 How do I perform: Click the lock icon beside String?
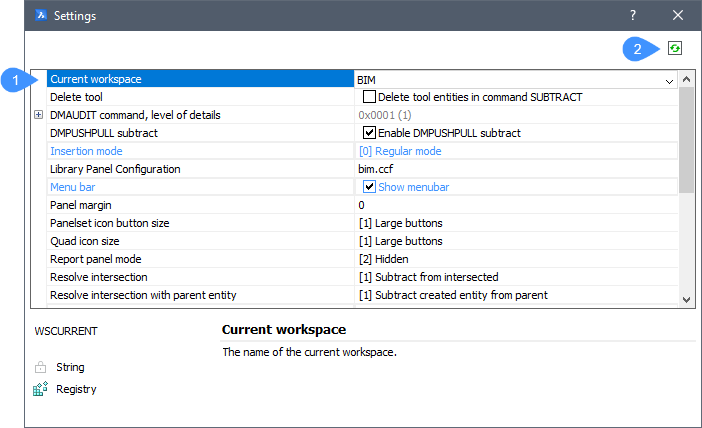tap(40, 367)
